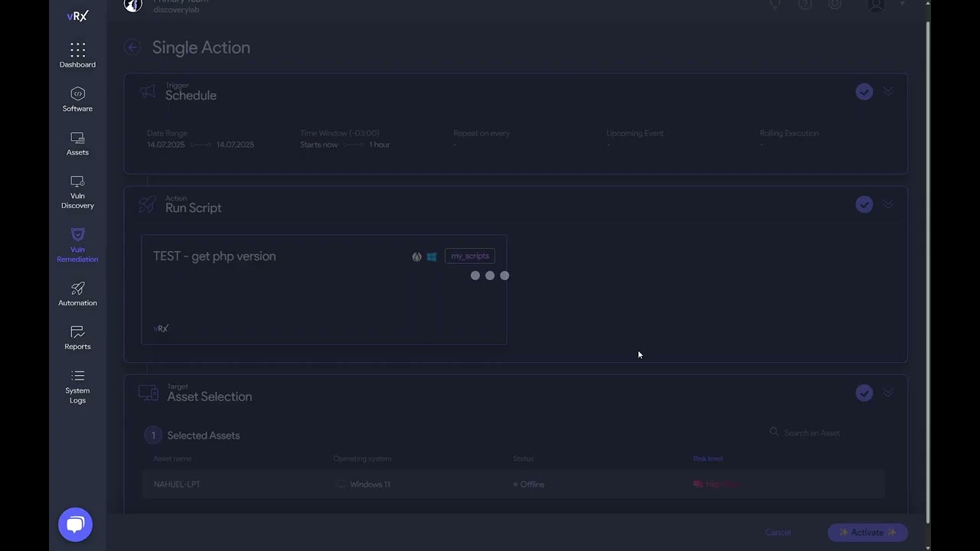
Task: Expand the Schedule section chevron
Action: (888, 91)
